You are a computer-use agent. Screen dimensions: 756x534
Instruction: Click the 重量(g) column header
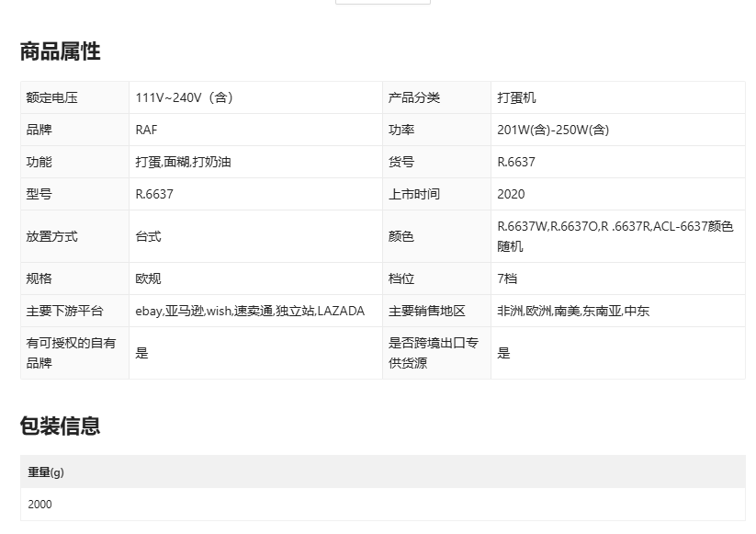point(46,472)
